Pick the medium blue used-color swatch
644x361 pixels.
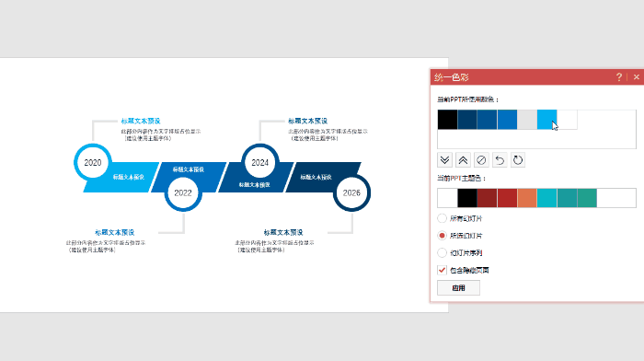(507, 120)
